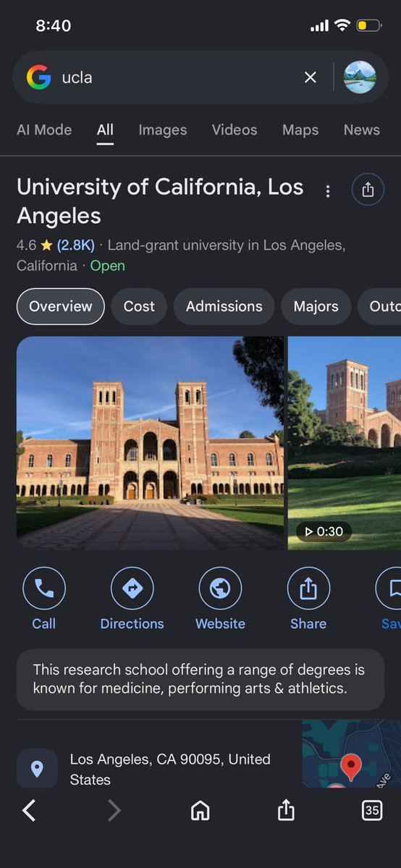Clear the search query with X
The image size is (401, 868).
coord(311,77)
